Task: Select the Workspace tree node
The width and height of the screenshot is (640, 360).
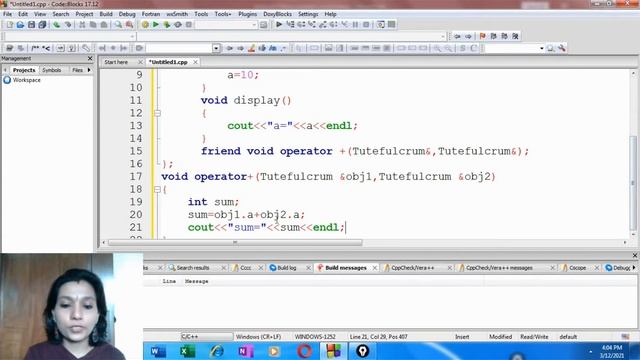Action: click(x=27, y=80)
